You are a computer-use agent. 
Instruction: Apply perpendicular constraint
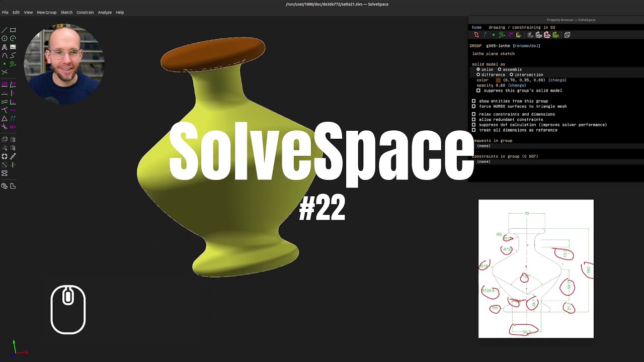[13, 101]
